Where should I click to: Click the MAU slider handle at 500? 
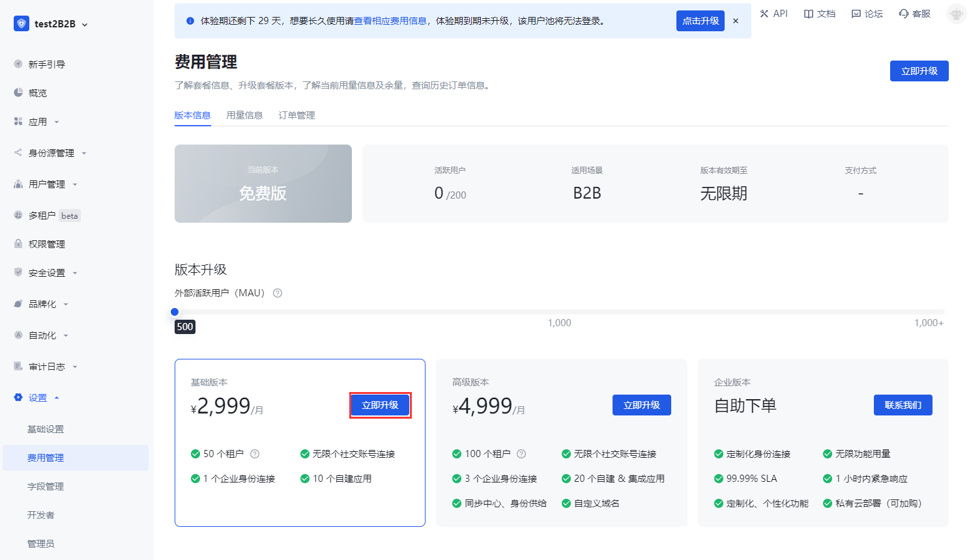(175, 312)
